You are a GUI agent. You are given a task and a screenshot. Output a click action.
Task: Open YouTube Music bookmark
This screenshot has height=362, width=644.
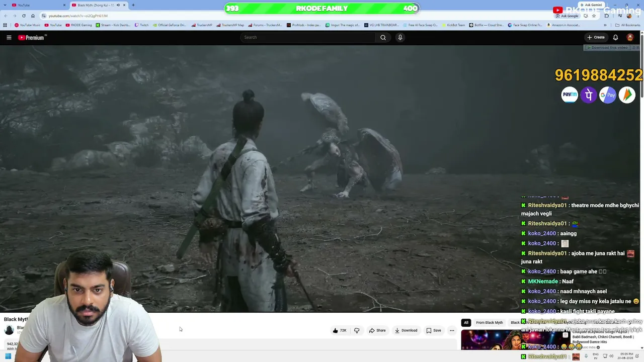(x=28, y=25)
